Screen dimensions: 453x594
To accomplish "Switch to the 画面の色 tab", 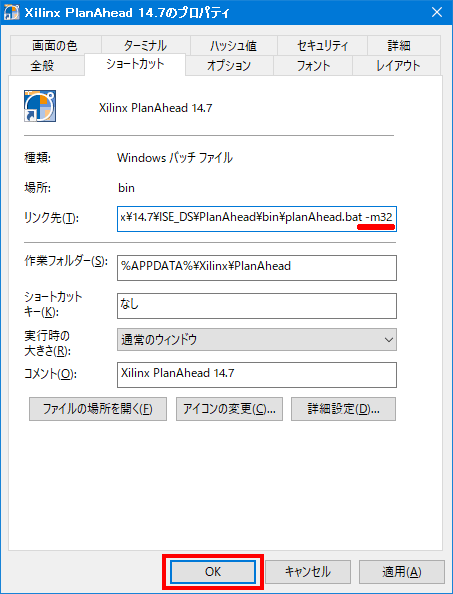I will [x=55, y=46].
